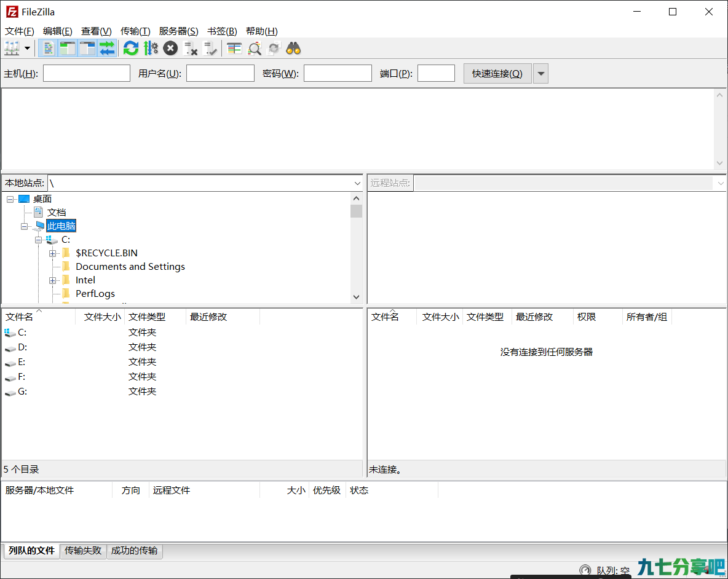
Task: Open the 帮助(H) menu
Action: click(262, 31)
